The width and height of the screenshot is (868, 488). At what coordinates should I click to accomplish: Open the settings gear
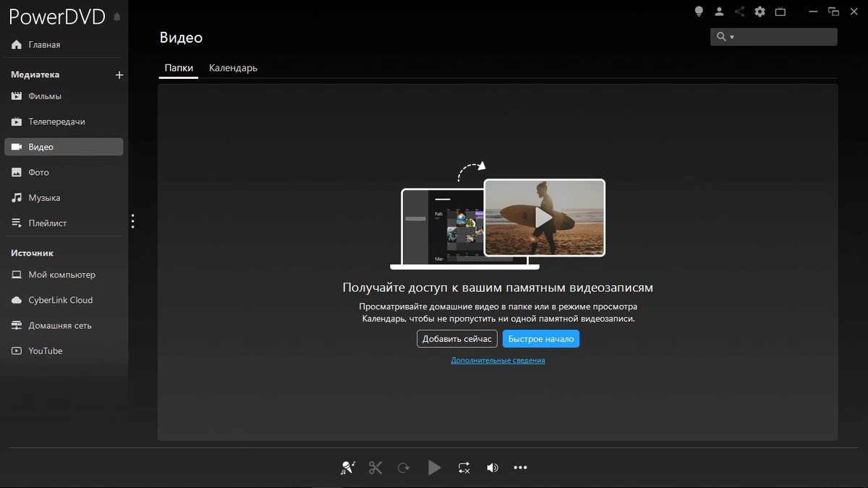click(759, 12)
